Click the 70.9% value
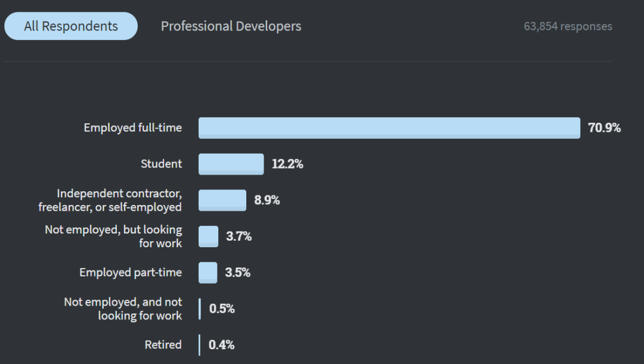Viewport: 644px width, 364px height. click(604, 128)
